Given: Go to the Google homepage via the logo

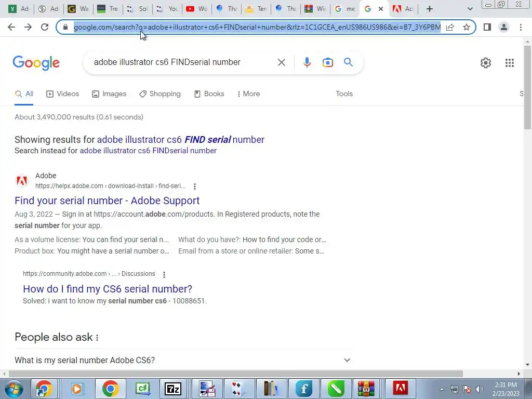Looking at the screenshot, I should (36, 63).
